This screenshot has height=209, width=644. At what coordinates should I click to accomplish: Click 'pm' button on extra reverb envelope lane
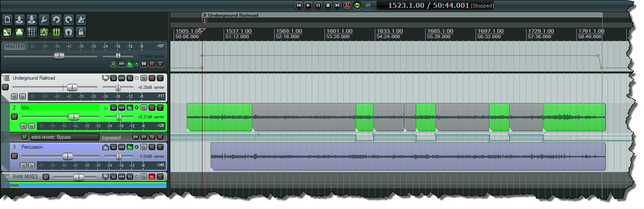point(136,137)
